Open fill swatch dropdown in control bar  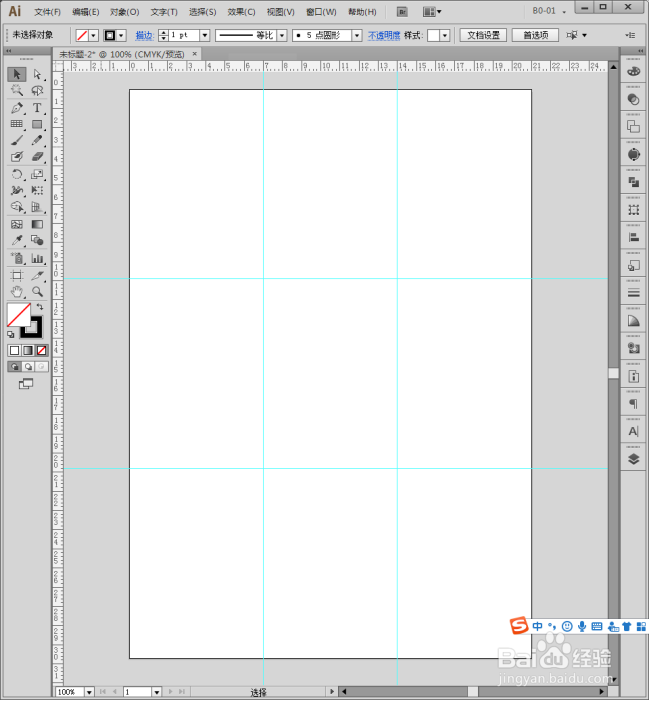pos(93,35)
